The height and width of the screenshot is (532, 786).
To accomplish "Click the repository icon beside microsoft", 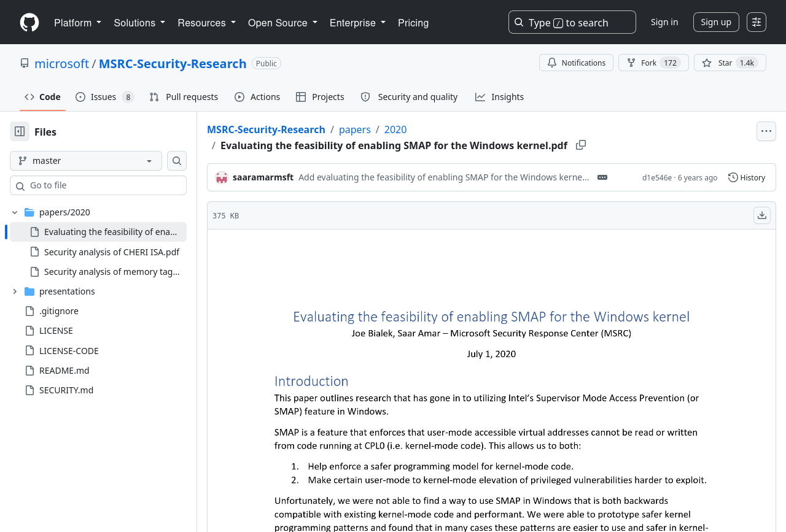I will [x=25, y=63].
